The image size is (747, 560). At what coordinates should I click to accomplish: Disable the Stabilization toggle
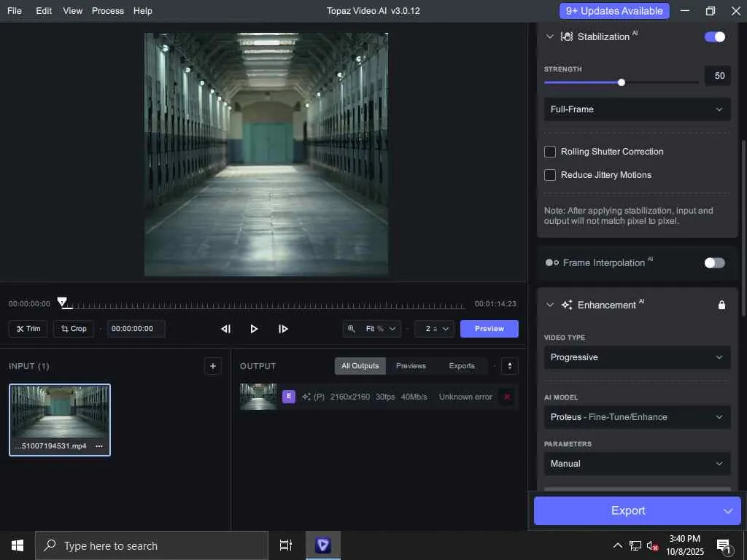[715, 36]
